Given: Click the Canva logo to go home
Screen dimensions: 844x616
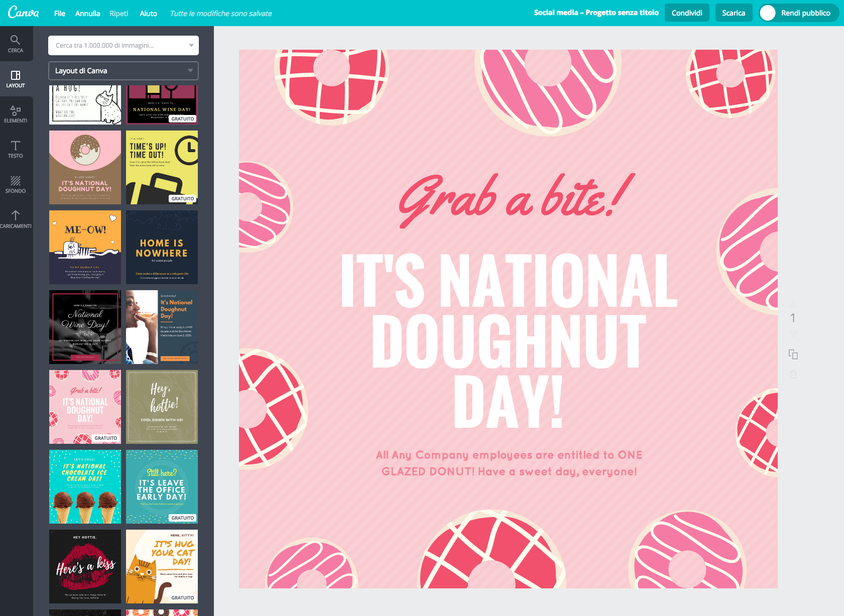Looking at the screenshot, I should [24, 13].
